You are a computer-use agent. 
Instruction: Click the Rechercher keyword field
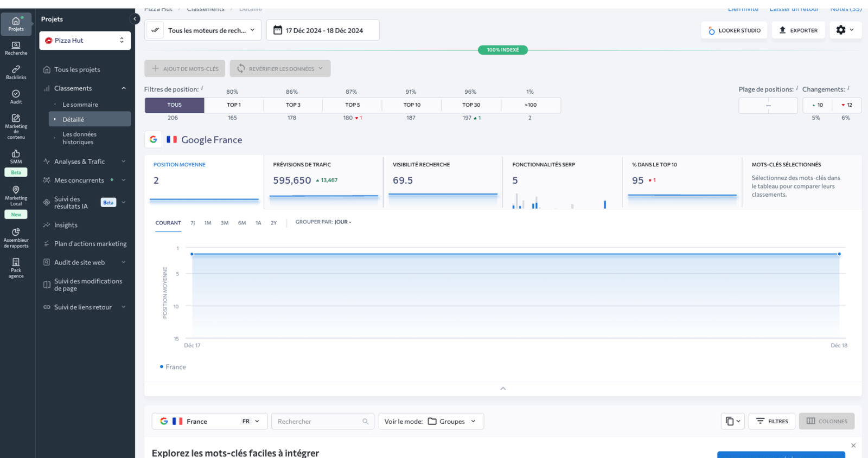coord(323,421)
